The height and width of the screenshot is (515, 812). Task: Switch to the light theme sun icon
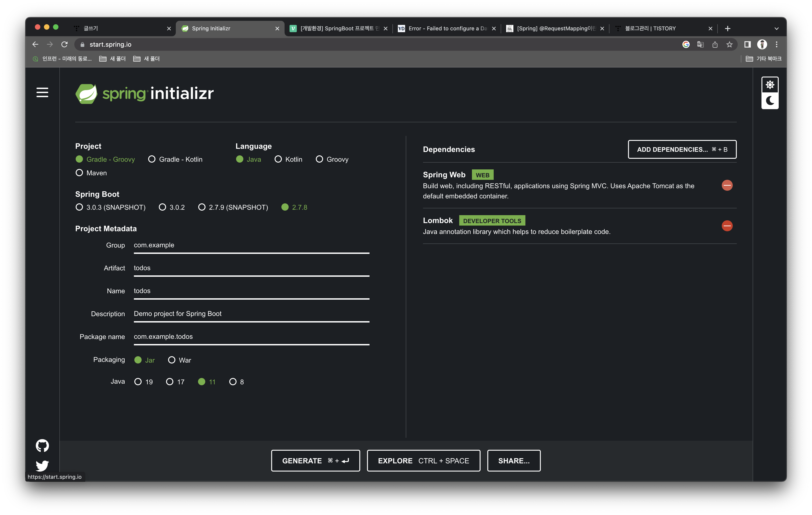[x=770, y=85]
